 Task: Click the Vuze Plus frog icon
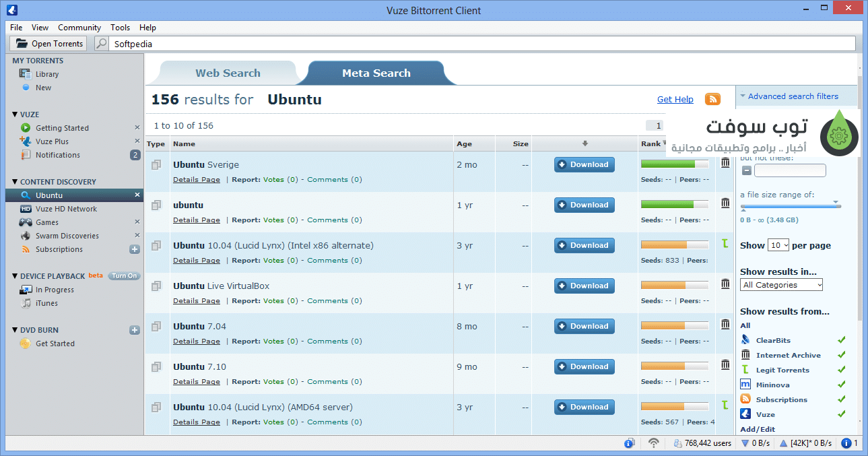[26, 141]
